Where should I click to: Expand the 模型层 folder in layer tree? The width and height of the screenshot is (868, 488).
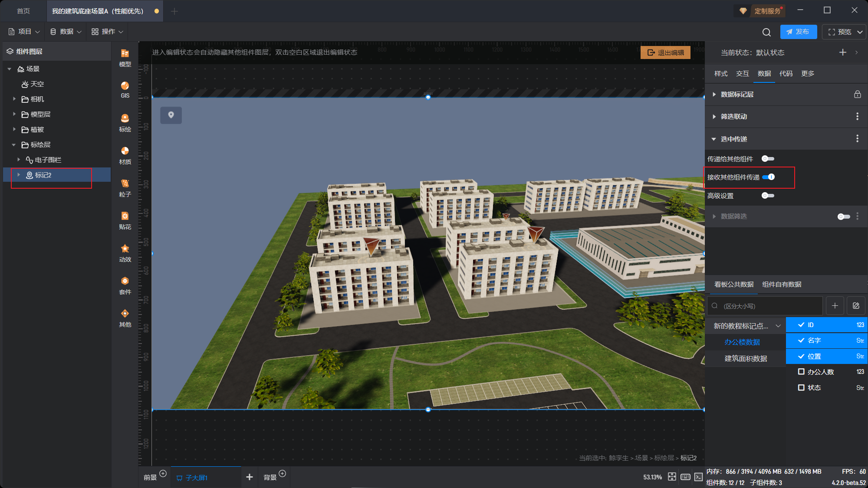(14, 114)
